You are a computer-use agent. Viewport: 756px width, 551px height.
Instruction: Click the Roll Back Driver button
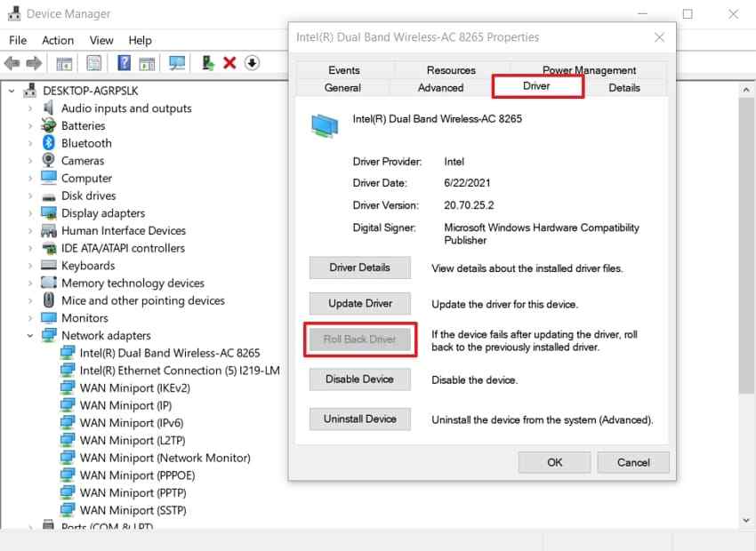point(359,339)
